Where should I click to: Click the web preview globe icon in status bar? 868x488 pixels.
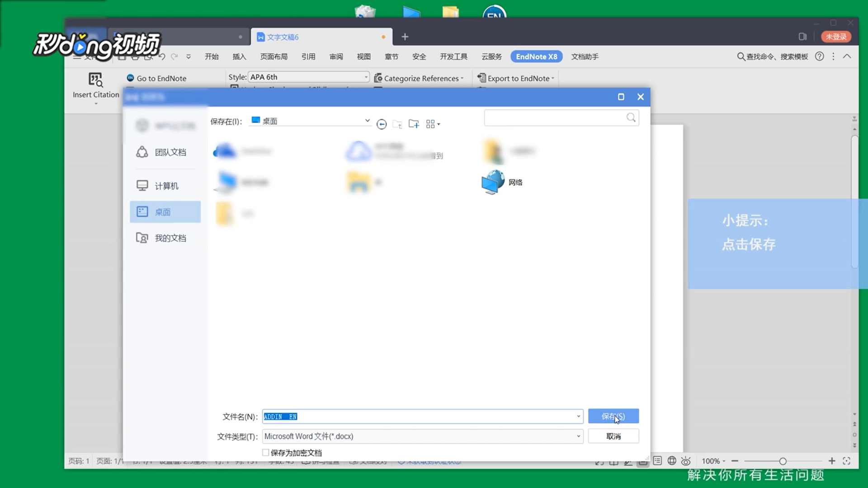pyautogui.click(x=672, y=461)
